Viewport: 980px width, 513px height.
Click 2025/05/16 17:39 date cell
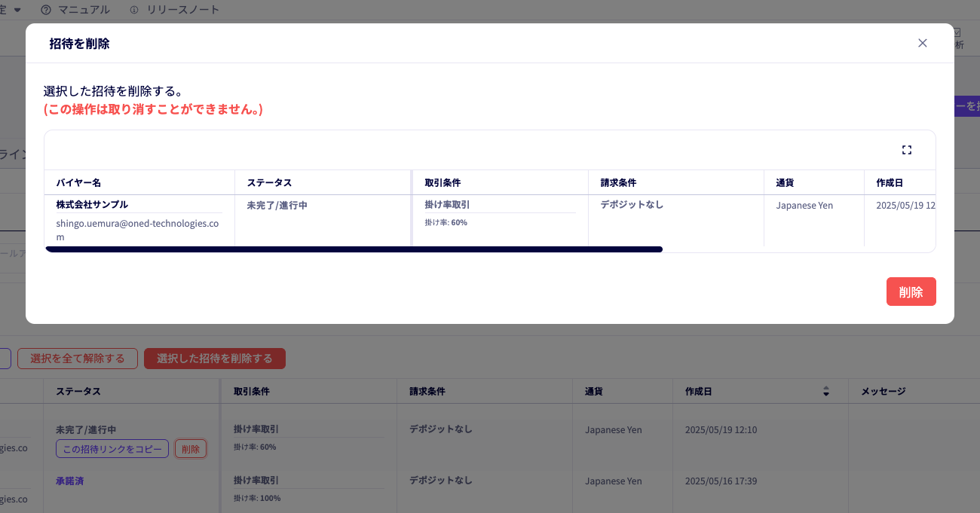coord(721,481)
